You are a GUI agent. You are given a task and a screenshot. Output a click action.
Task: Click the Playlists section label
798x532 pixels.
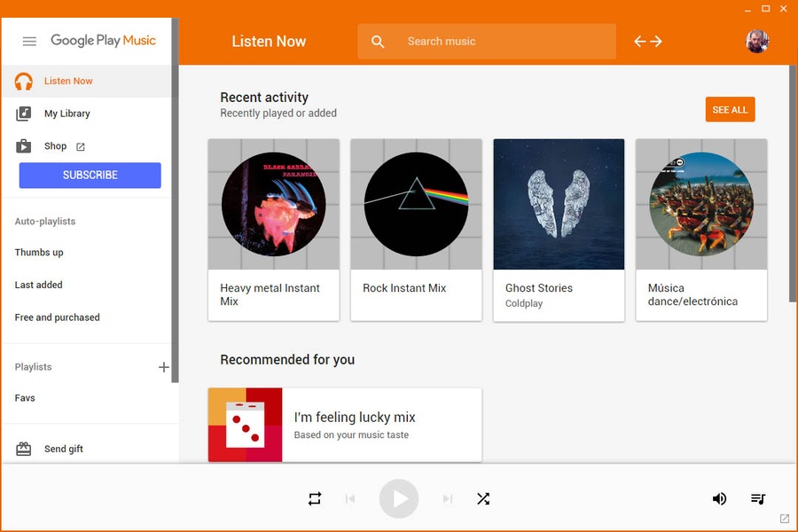[x=33, y=367]
